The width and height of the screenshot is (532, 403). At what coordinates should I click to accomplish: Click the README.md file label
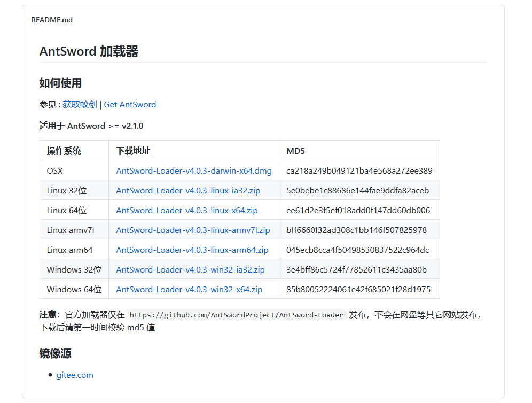click(x=52, y=20)
